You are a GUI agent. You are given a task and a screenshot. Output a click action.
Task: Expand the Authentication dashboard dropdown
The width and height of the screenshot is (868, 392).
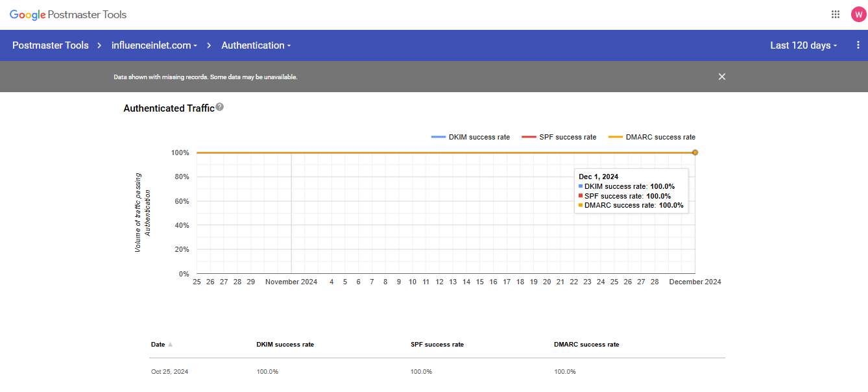point(256,45)
